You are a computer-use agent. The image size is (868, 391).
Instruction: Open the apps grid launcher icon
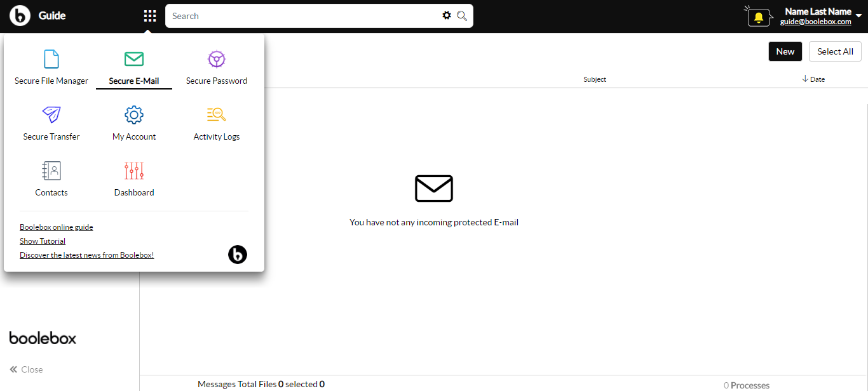(x=150, y=16)
